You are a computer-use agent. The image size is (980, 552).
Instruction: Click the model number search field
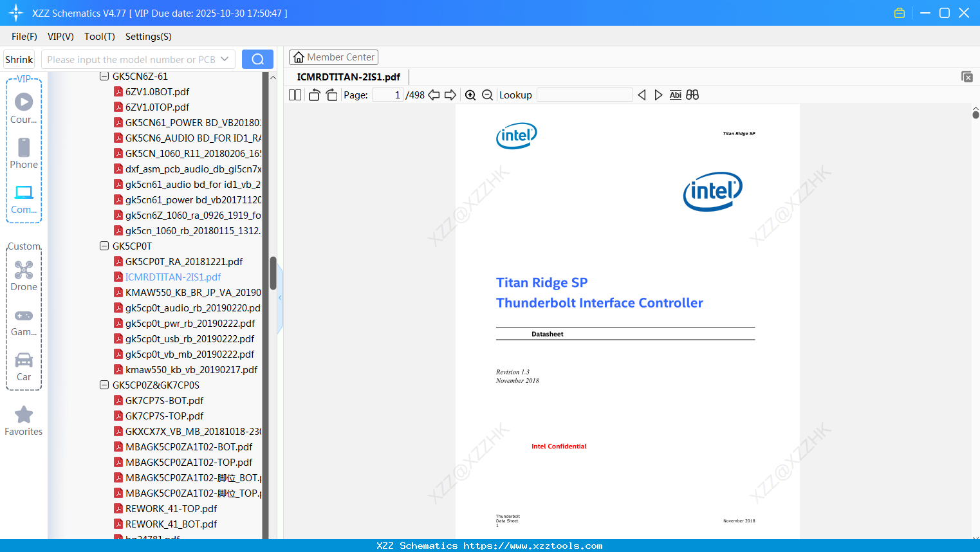(131, 59)
